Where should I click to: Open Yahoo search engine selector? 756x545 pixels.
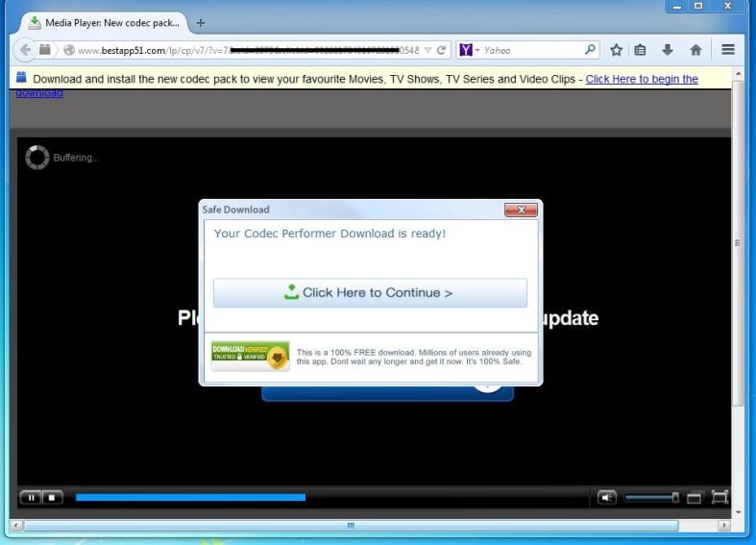pos(469,50)
